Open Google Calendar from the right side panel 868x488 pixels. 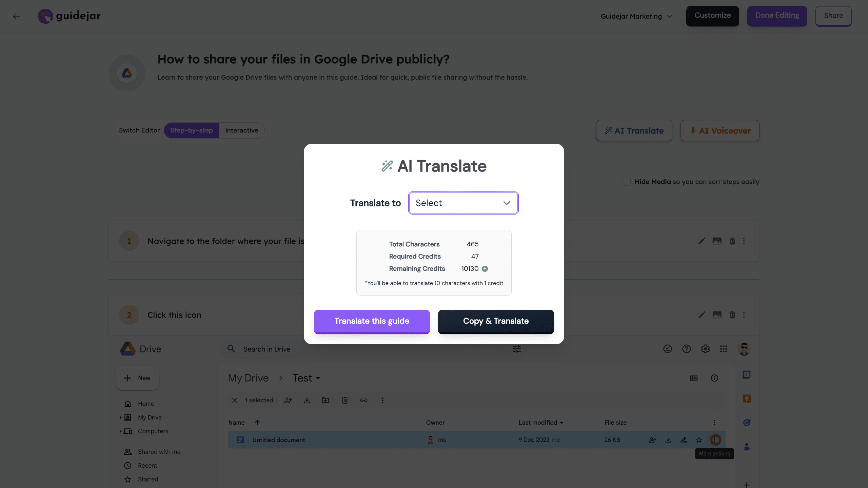tap(747, 374)
